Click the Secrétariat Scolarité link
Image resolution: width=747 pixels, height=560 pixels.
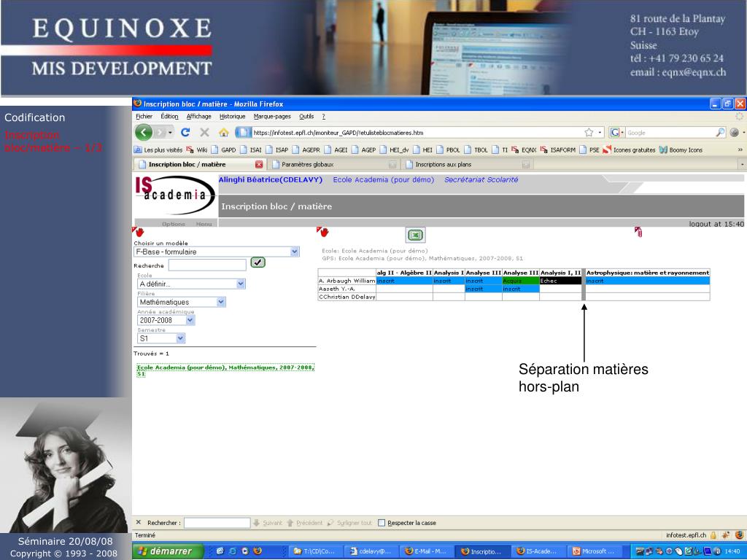481,179
